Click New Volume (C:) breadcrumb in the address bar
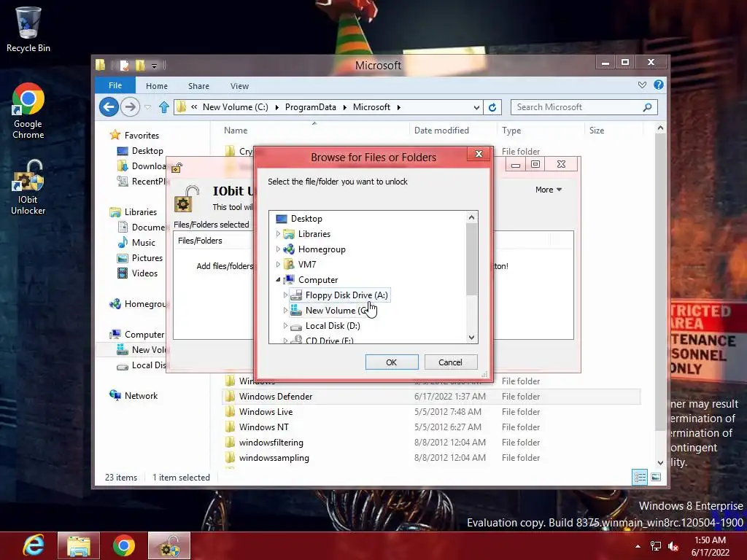The height and width of the screenshot is (560, 747). (x=236, y=107)
